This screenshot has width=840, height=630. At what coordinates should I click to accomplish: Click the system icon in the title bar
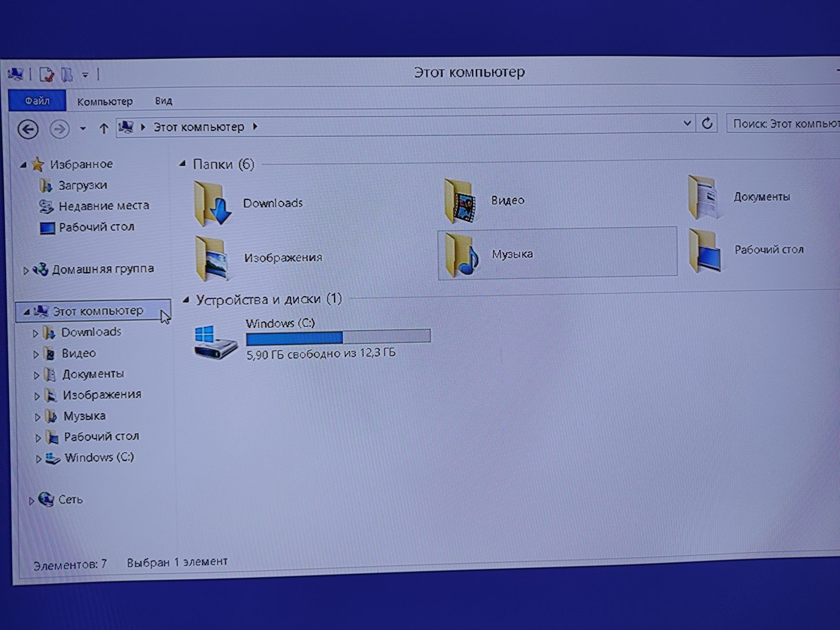(x=16, y=74)
